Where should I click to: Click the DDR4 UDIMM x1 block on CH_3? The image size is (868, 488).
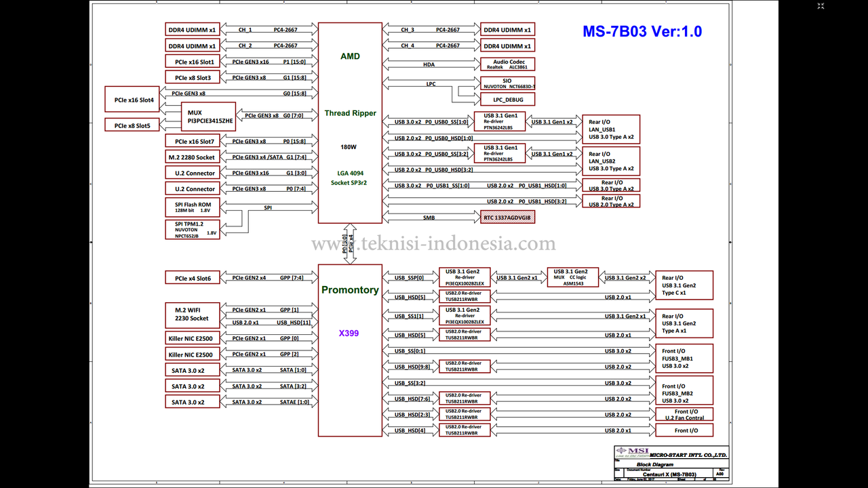[508, 30]
